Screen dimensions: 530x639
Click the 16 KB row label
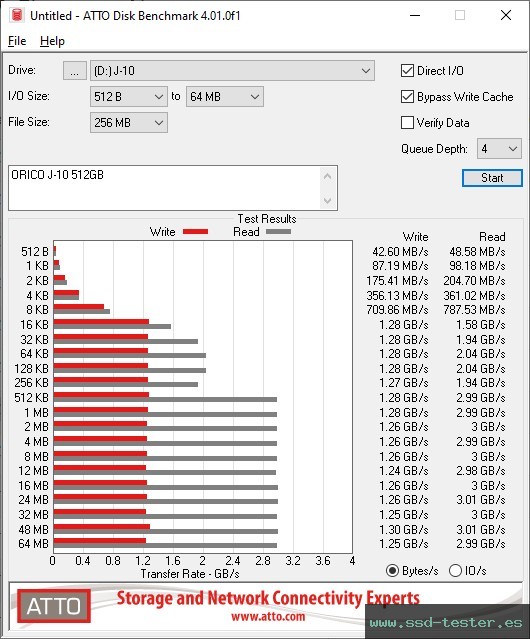tap(34, 325)
